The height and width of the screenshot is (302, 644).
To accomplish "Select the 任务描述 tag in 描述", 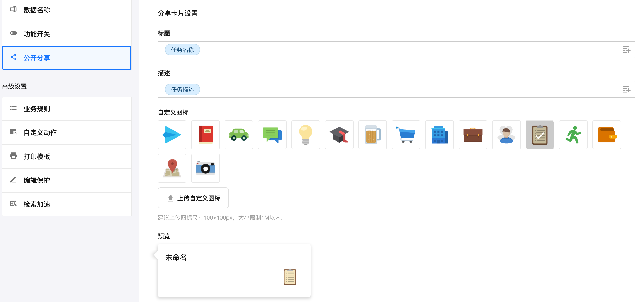I will pos(182,90).
